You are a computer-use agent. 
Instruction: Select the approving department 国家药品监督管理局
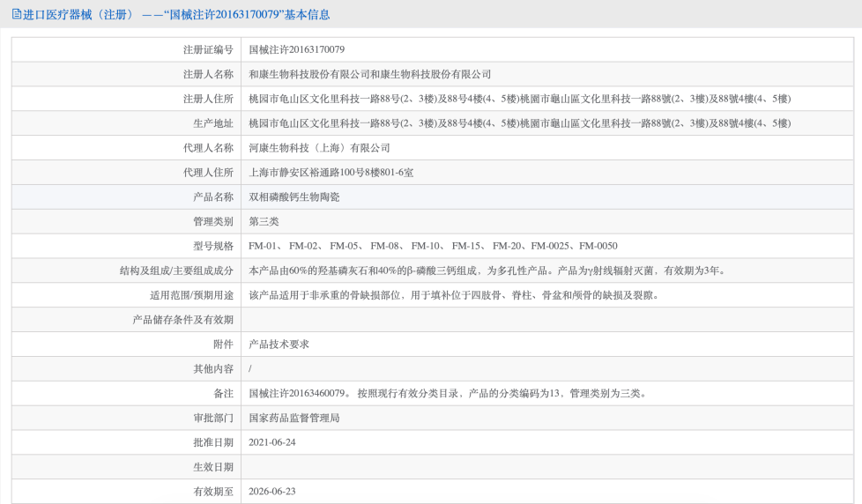[294, 418]
